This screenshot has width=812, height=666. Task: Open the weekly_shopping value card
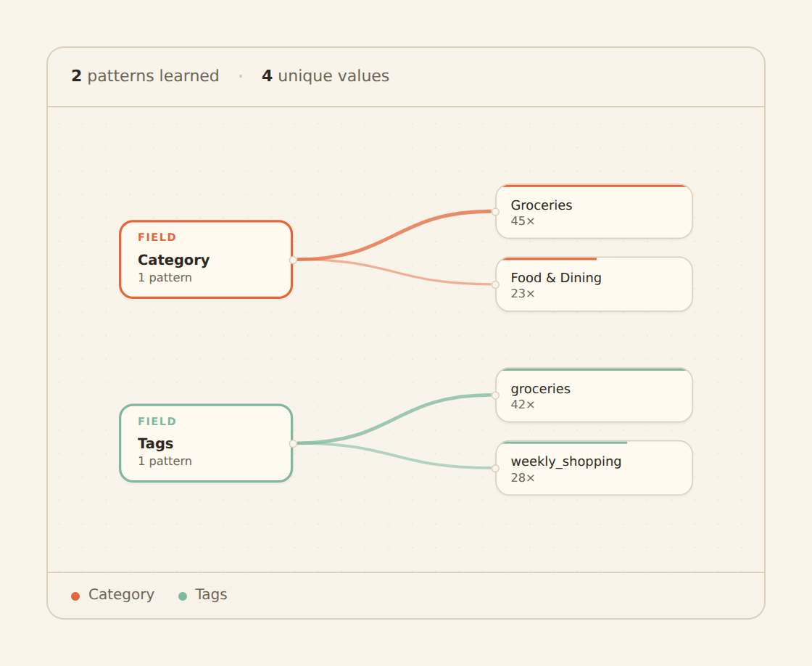pos(594,468)
